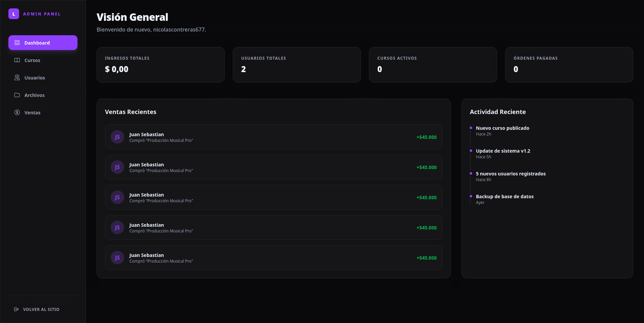Click the purple L logo avatar

click(x=14, y=14)
